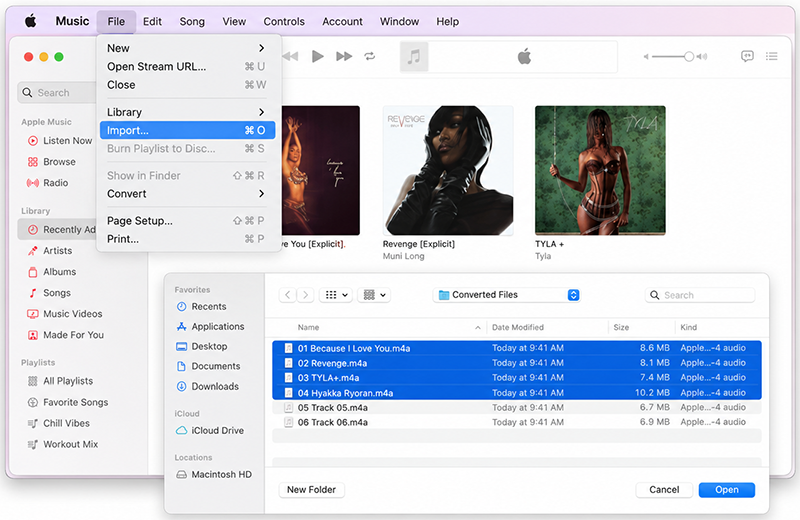Select Recently Added in Library

(x=58, y=230)
